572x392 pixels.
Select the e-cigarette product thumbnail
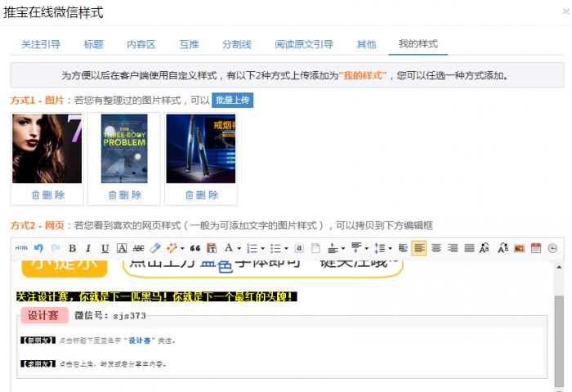(x=201, y=149)
